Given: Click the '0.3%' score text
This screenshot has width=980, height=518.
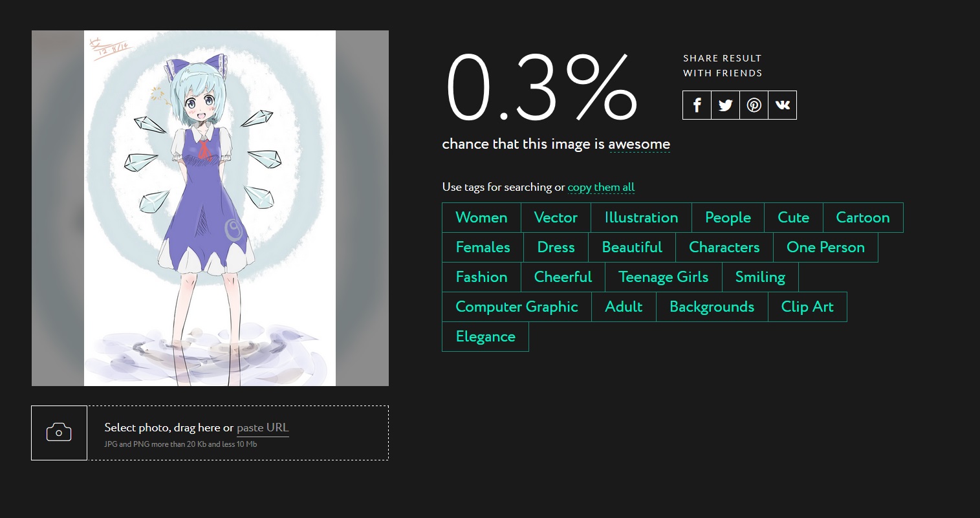Looking at the screenshot, I should click(x=542, y=88).
